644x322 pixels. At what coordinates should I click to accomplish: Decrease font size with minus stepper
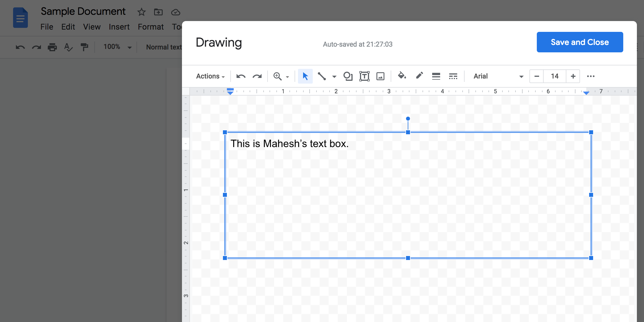537,76
